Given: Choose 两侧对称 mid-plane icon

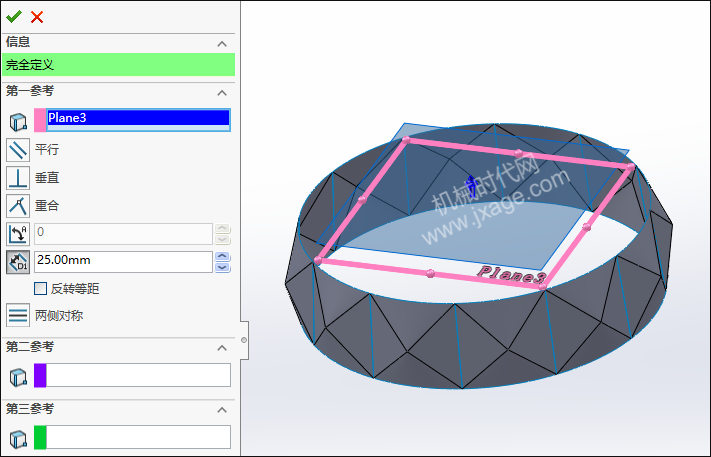Looking at the screenshot, I should click(x=18, y=315).
